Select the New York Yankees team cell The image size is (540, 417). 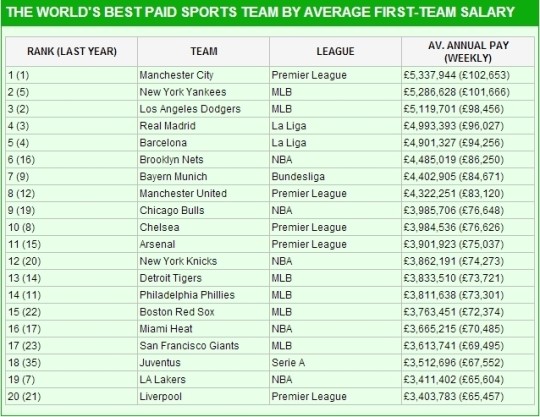click(x=204, y=92)
